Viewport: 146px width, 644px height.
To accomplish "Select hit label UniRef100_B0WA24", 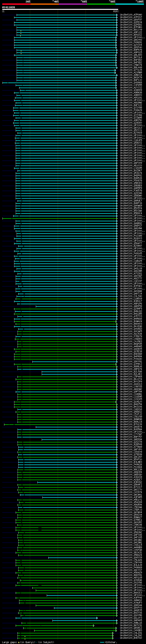I will pos(131,321).
